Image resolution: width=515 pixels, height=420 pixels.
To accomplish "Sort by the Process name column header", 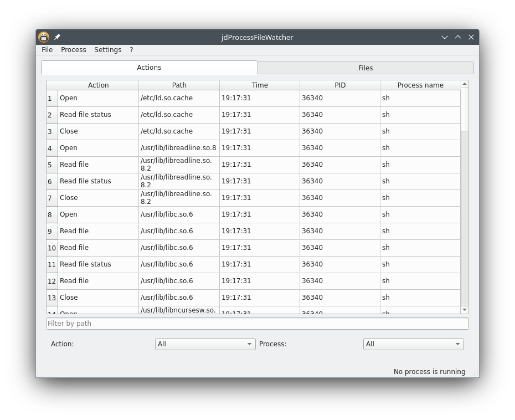I will (420, 85).
